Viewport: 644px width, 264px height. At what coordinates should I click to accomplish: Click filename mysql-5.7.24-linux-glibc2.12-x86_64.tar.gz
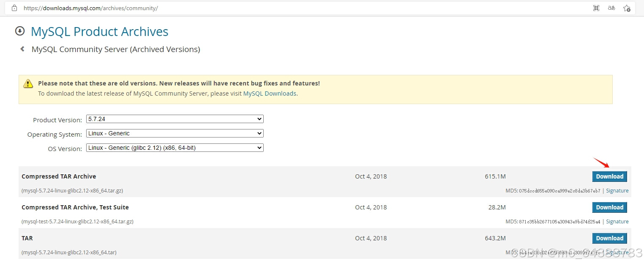coord(72,191)
